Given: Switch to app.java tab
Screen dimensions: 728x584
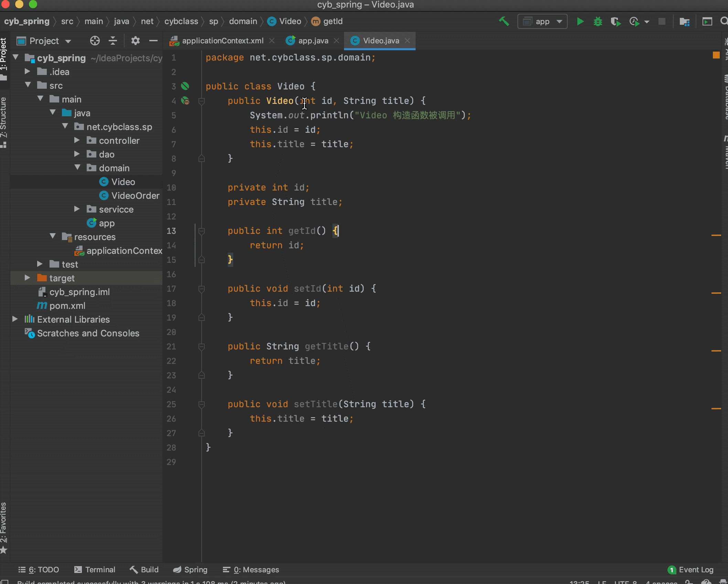Looking at the screenshot, I should tap(313, 41).
